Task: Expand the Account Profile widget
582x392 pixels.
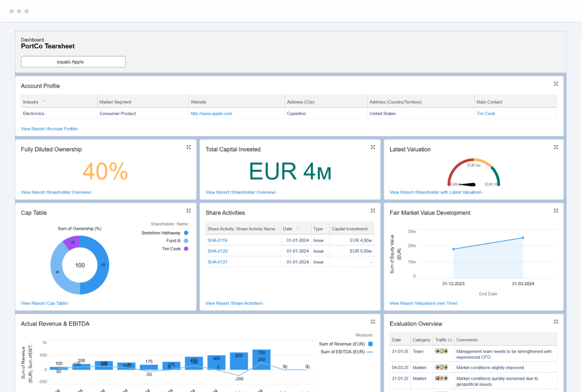Action: point(556,84)
